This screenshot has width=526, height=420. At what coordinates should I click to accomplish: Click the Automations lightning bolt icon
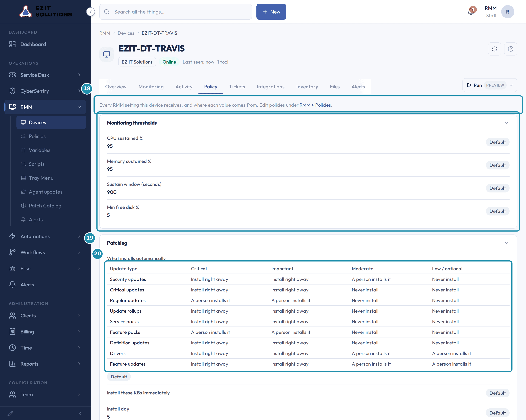pos(12,236)
